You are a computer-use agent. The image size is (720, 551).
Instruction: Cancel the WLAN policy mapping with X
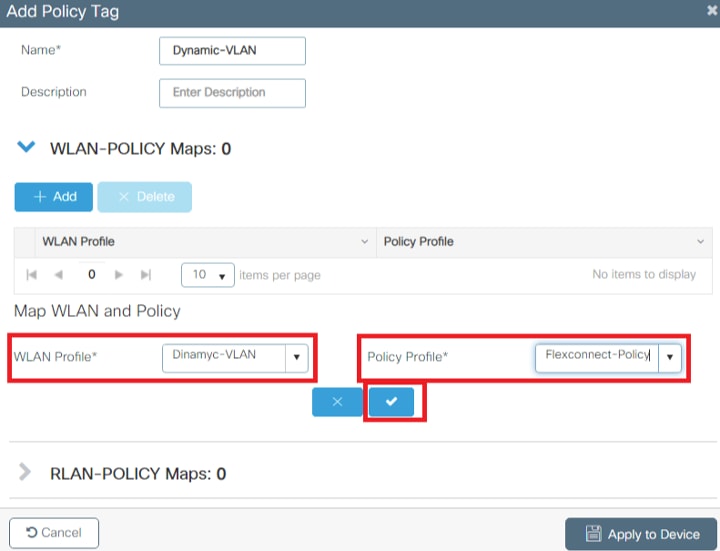point(337,401)
